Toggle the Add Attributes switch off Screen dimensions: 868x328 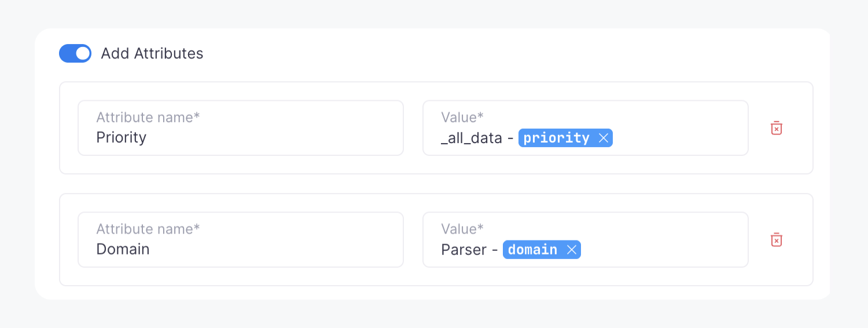[x=75, y=53]
